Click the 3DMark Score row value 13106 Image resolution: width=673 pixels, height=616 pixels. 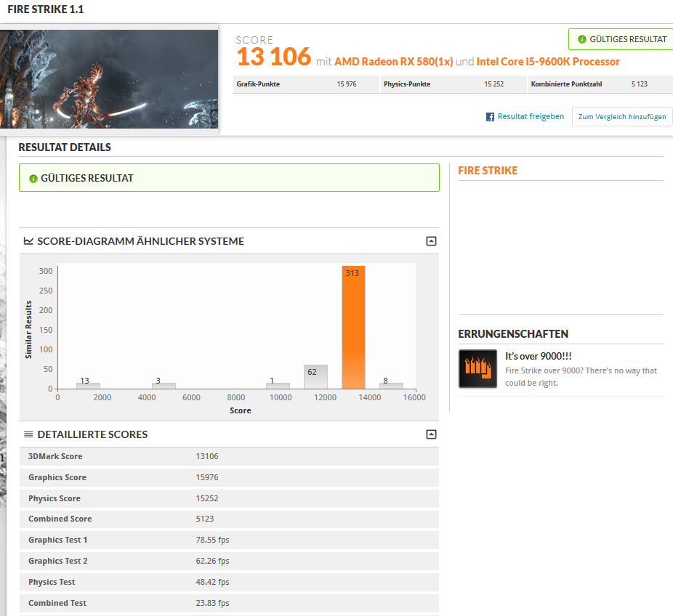(207, 456)
